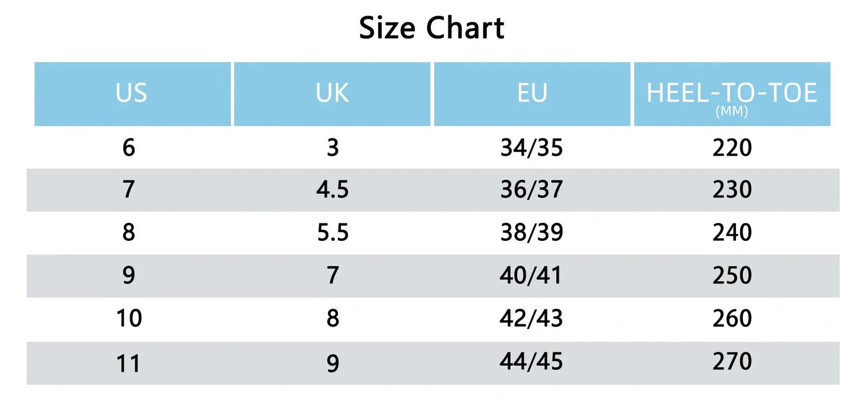Select US size 11 cell
The height and width of the screenshot is (409, 868).
129,362
